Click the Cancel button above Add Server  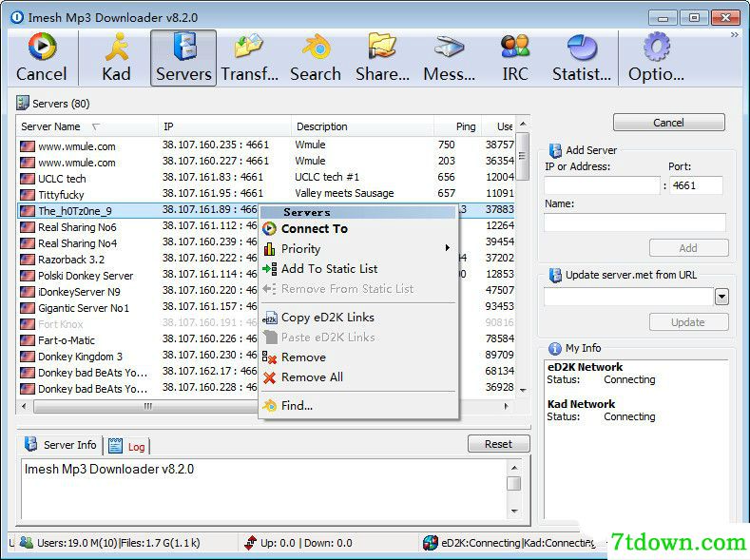tap(668, 123)
